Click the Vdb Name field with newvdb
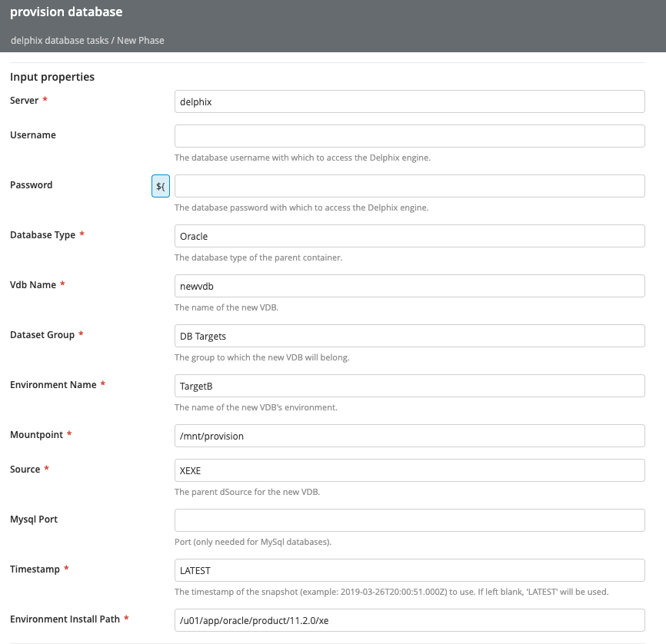 click(x=409, y=286)
